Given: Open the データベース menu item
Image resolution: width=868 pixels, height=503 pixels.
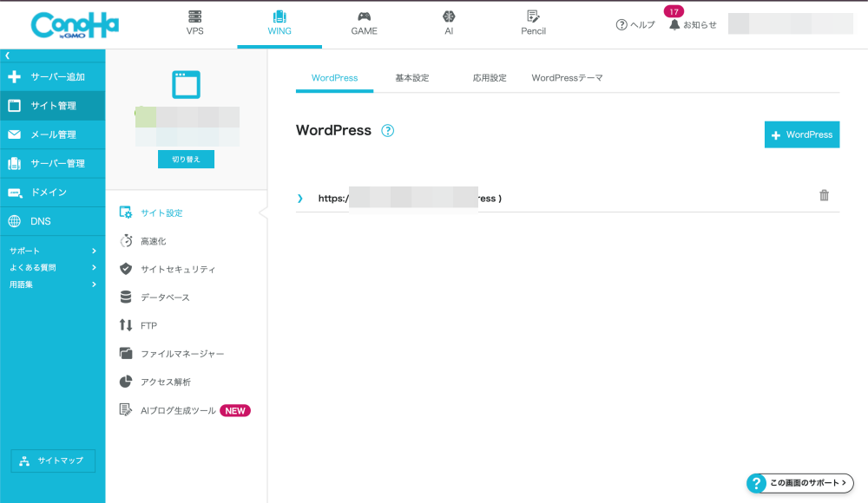Looking at the screenshot, I should click(164, 297).
